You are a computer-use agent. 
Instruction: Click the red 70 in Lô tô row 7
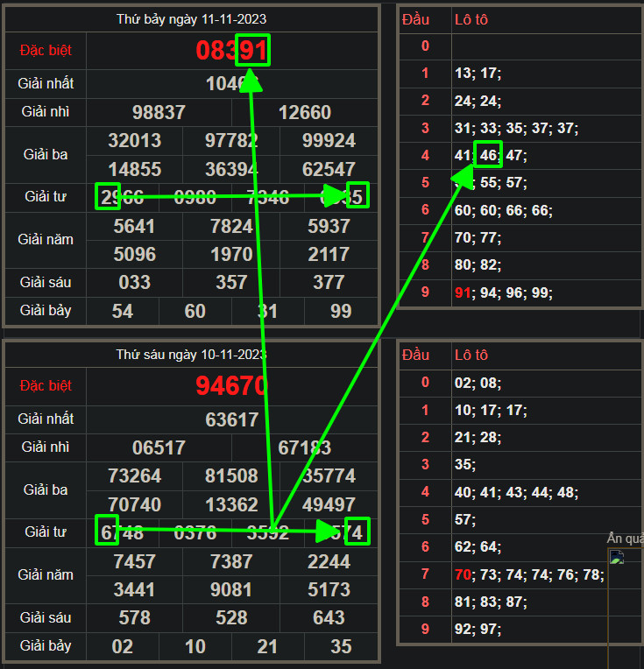coord(463,574)
